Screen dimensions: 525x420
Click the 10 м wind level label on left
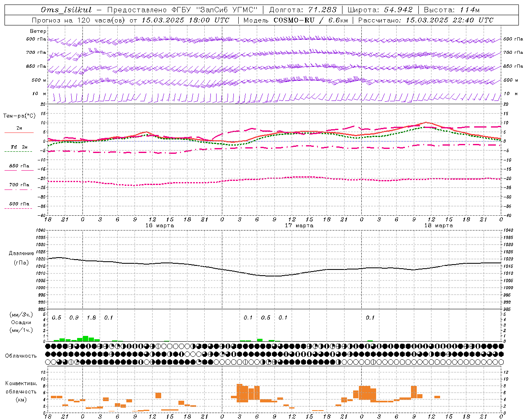39,94
